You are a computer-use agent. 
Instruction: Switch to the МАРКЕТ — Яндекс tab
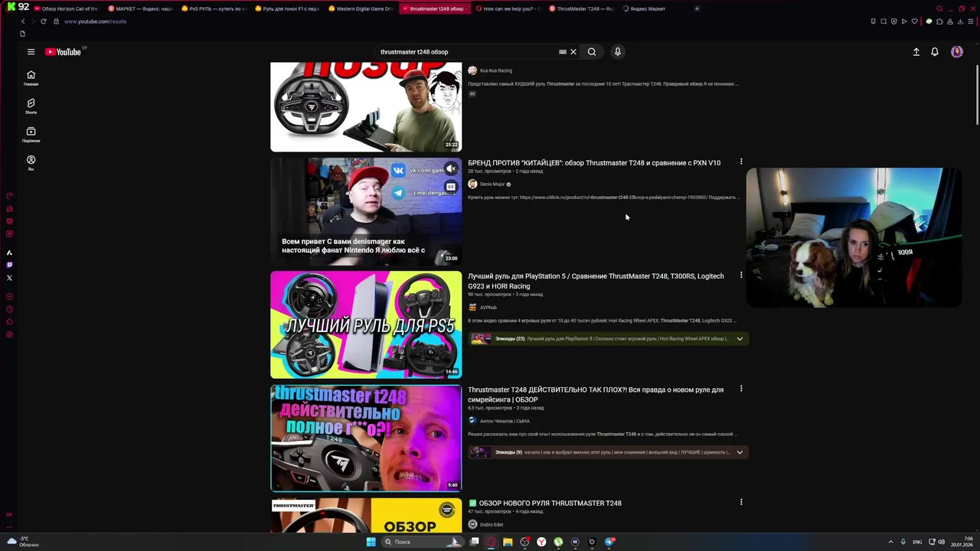[x=140, y=8]
